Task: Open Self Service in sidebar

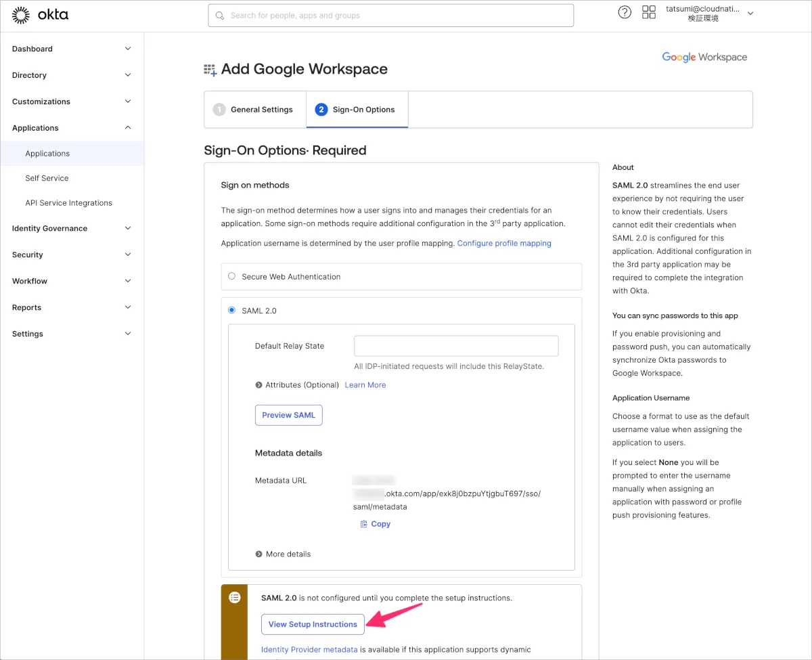Action: click(47, 178)
